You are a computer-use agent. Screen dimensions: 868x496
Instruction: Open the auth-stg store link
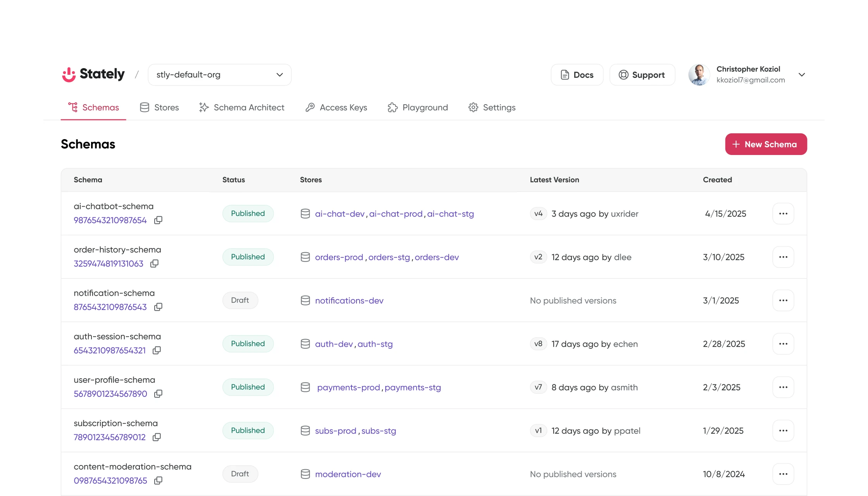pyautogui.click(x=375, y=344)
